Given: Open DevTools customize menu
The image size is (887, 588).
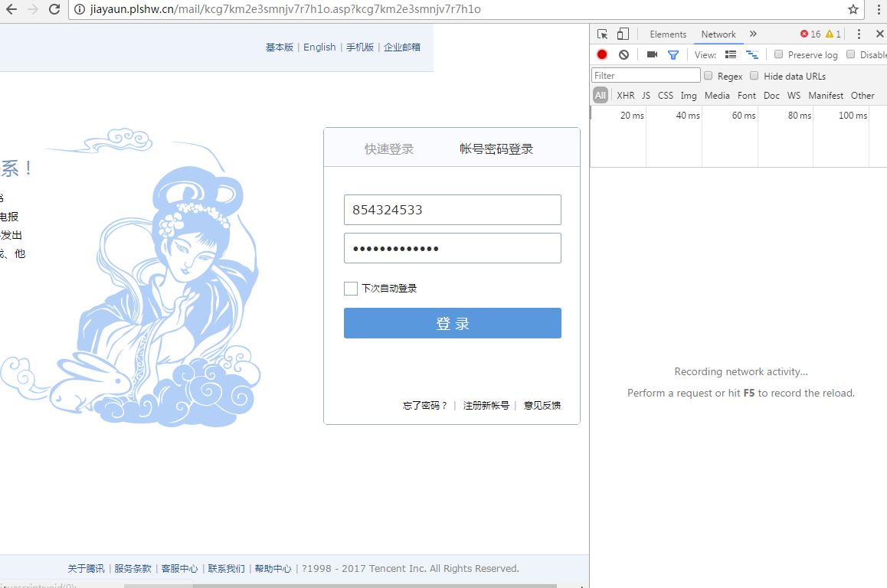Looking at the screenshot, I should 859,34.
